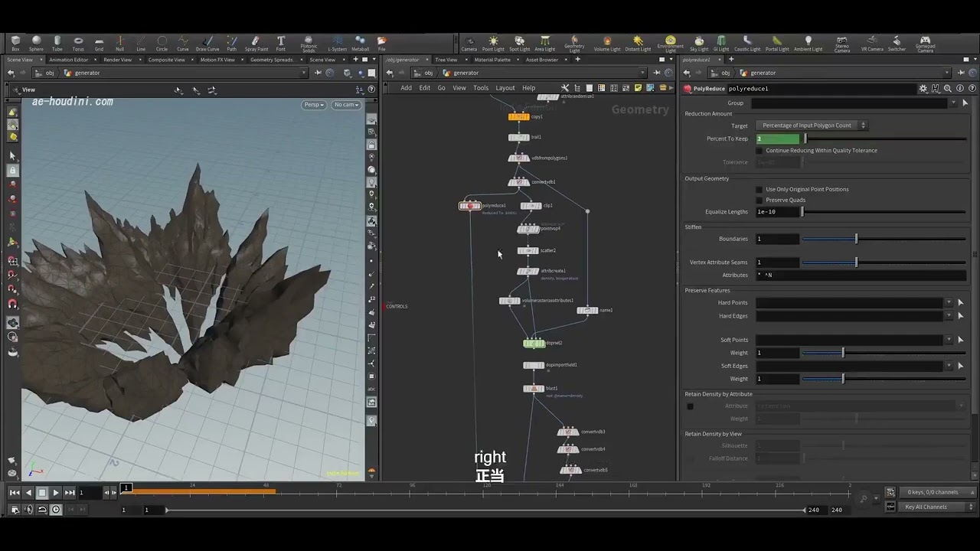Open the Layout menu in network editor

tap(505, 88)
